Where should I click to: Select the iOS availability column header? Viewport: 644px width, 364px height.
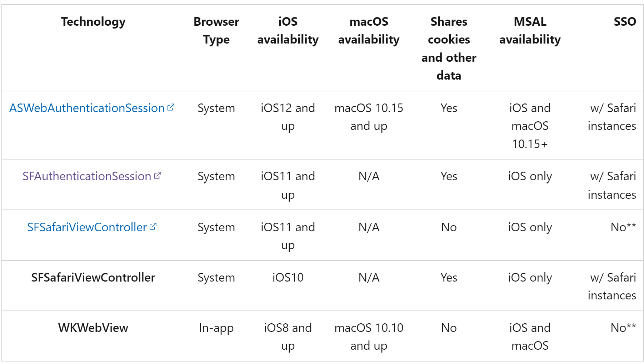pyautogui.click(x=288, y=31)
